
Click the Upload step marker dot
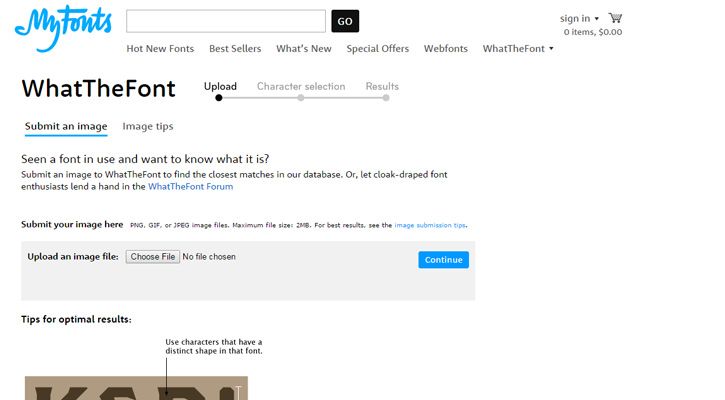[x=219, y=98]
